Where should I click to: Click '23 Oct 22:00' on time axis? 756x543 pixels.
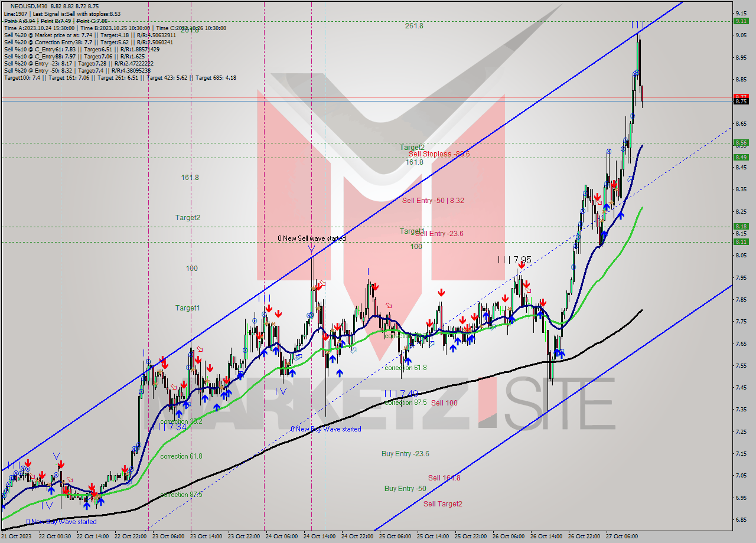tap(245, 537)
